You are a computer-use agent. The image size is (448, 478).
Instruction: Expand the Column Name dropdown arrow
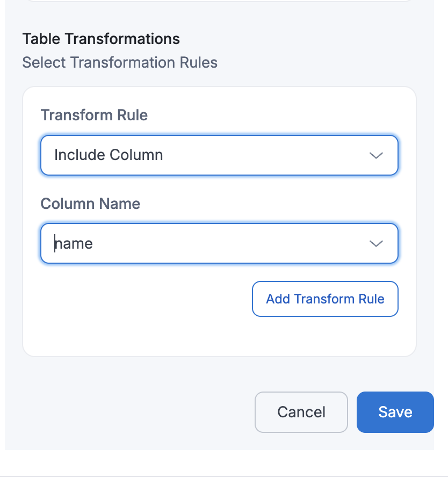pos(376,244)
